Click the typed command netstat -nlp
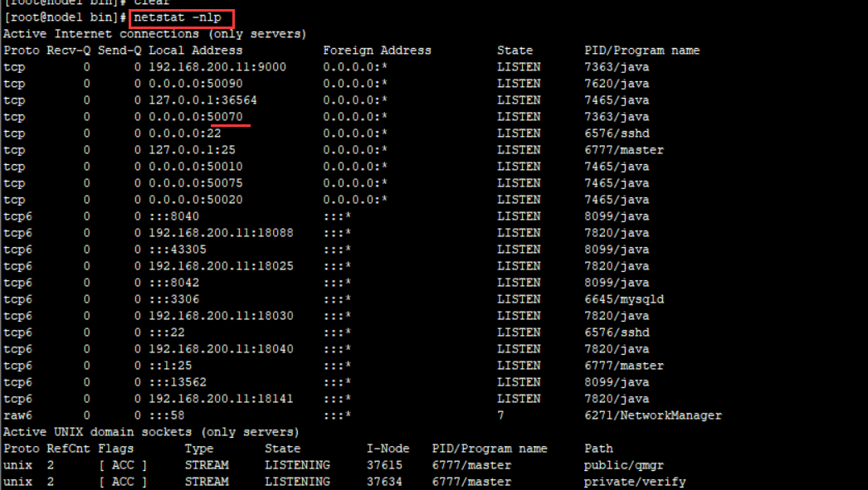The image size is (868, 490). 178,17
